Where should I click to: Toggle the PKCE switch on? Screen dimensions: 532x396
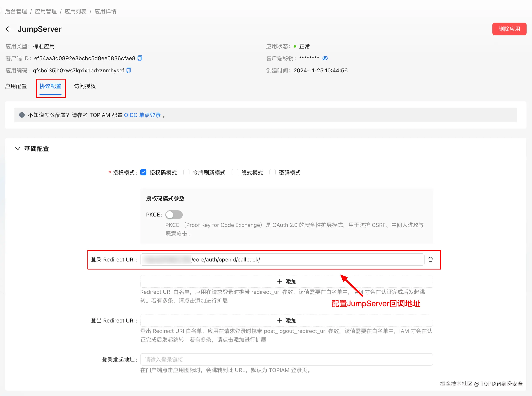(174, 215)
